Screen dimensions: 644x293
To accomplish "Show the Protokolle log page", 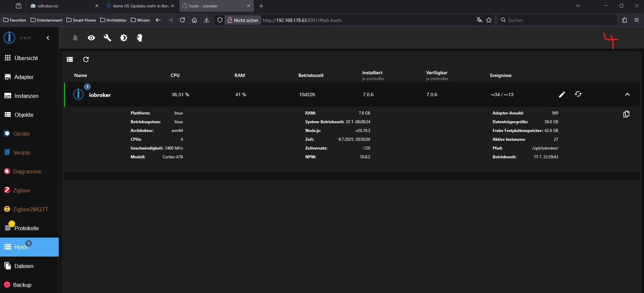I will click(29, 228).
